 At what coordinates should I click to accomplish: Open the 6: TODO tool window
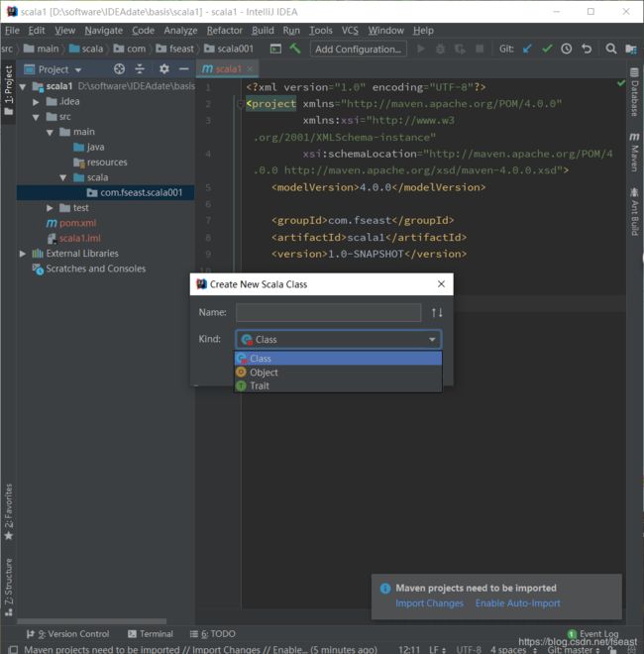[213, 634]
